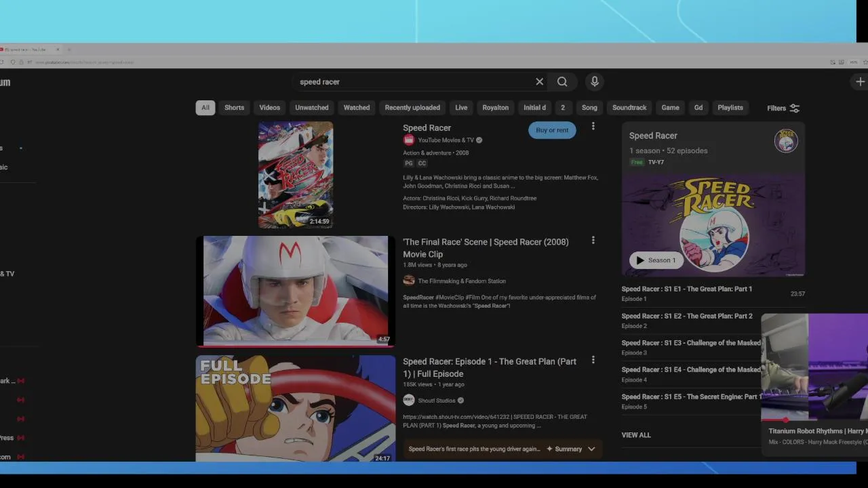This screenshot has width=868, height=488.
Task: Select the Recently uploaded chip
Action: [412, 108]
